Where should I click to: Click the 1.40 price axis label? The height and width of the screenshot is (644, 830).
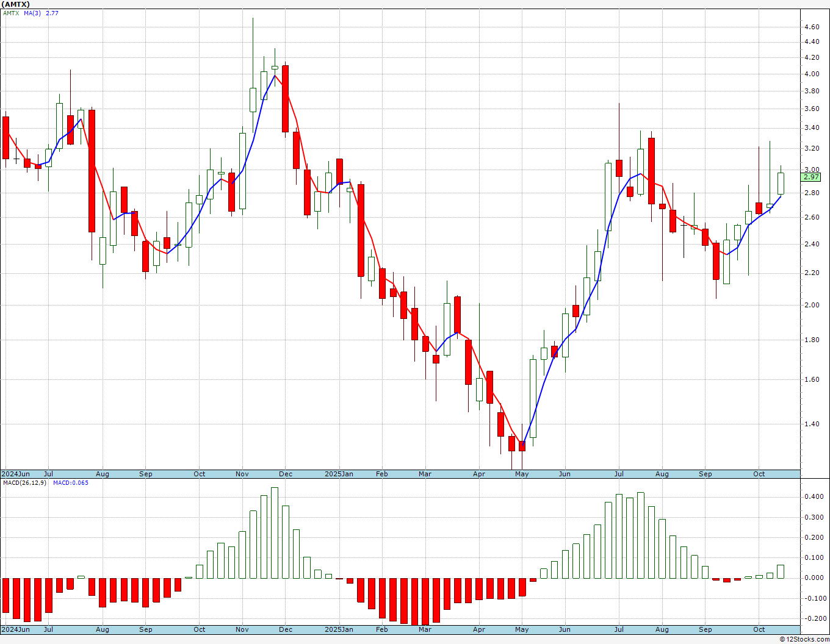click(812, 424)
